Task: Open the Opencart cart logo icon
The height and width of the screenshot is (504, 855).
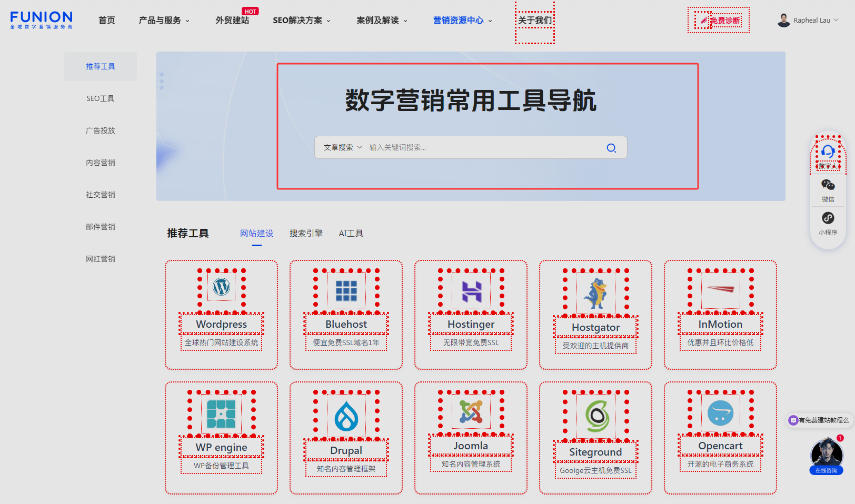Action: pyautogui.click(x=721, y=413)
